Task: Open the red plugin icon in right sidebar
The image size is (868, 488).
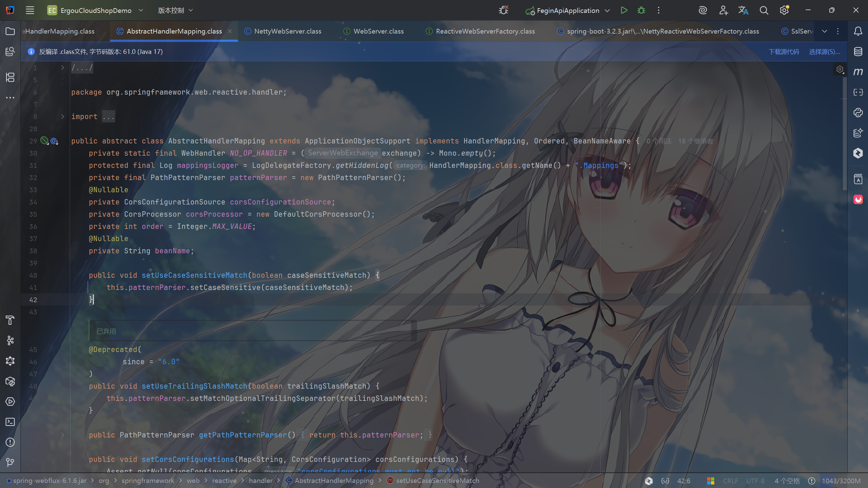Action: click(x=858, y=199)
